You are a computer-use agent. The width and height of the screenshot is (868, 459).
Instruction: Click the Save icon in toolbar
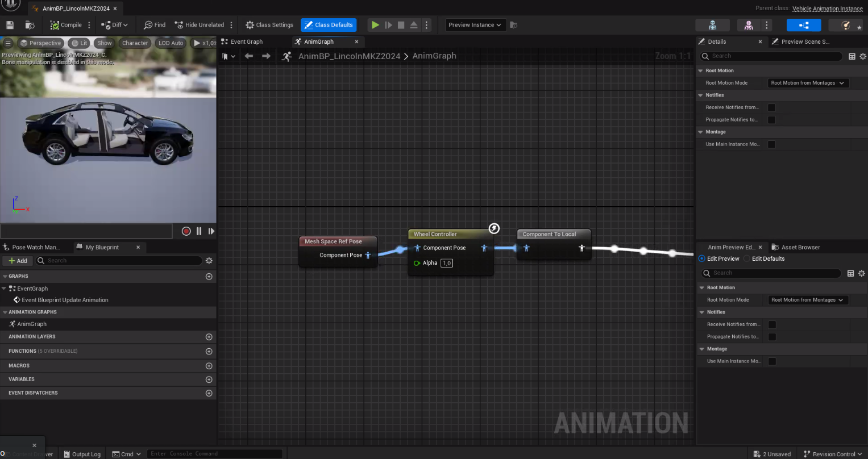tap(10, 25)
